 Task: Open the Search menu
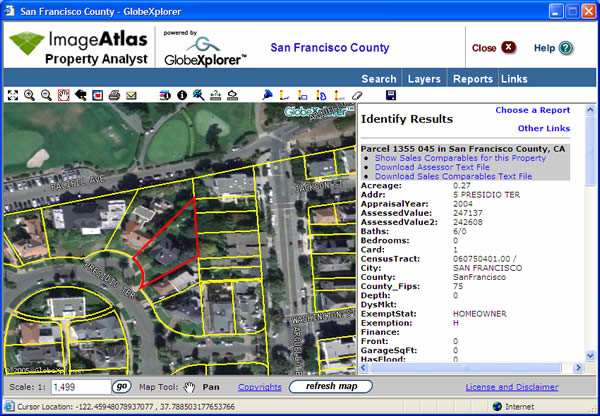pyautogui.click(x=379, y=79)
